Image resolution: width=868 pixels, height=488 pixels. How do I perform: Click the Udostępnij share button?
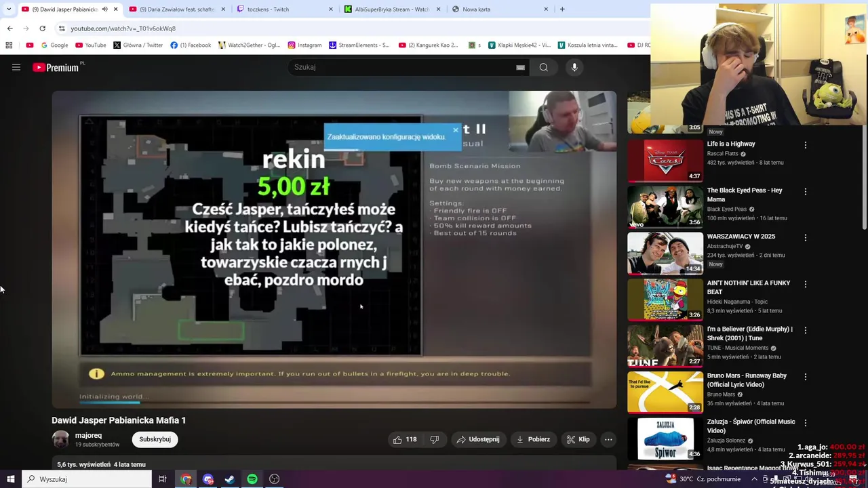(478, 439)
